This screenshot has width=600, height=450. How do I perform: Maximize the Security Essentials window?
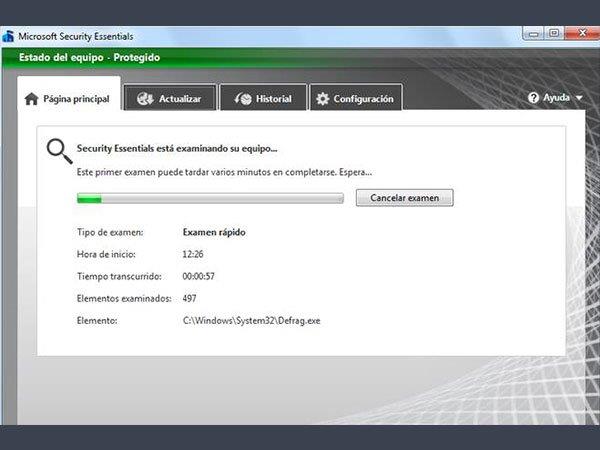tap(554, 33)
